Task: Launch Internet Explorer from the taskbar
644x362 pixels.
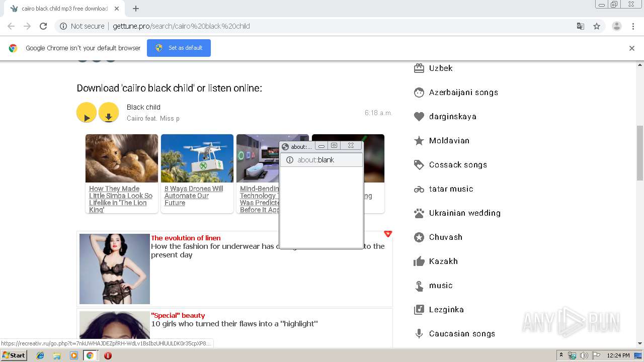Action: [40, 355]
